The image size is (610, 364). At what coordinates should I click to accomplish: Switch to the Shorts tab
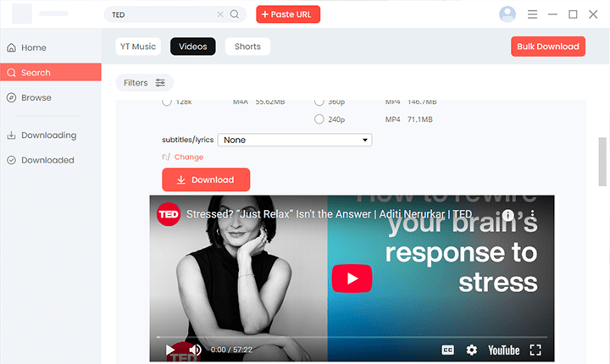point(247,47)
